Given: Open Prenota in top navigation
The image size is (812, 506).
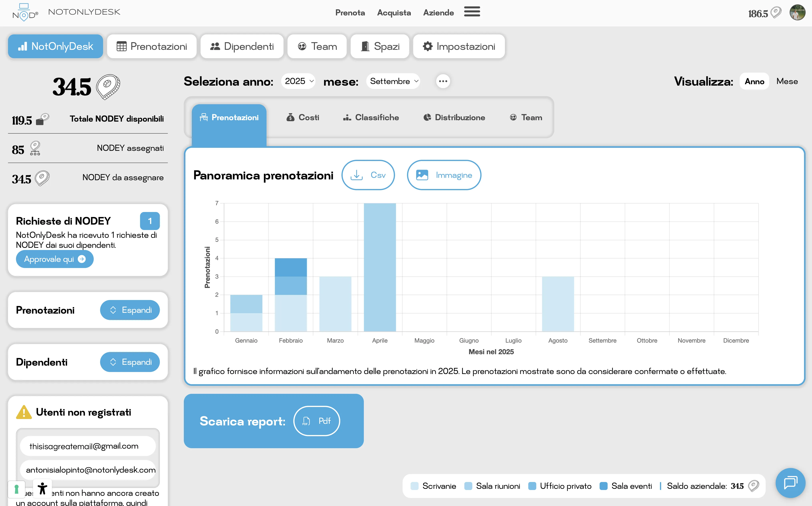Looking at the screenshot, I should click(x=350, y=13).
